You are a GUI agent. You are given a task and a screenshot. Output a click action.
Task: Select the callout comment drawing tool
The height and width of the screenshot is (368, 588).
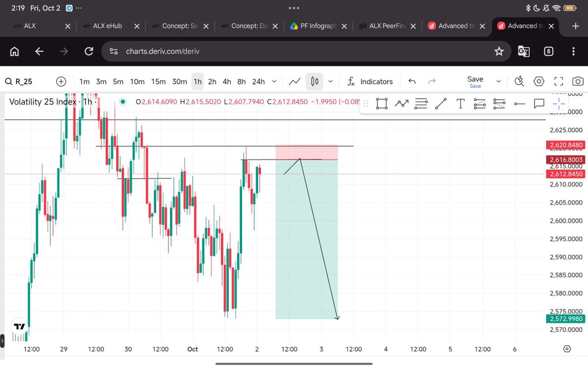click(x=539, y=104)
